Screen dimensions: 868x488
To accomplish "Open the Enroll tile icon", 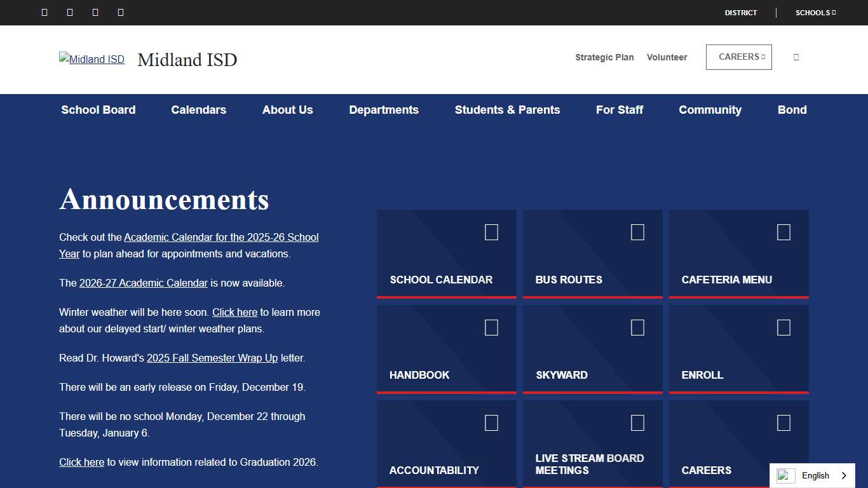I will (783, 327).
